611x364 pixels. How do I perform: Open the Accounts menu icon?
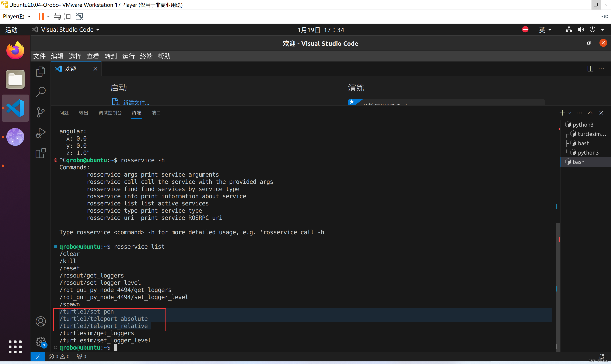pos(41,321)
